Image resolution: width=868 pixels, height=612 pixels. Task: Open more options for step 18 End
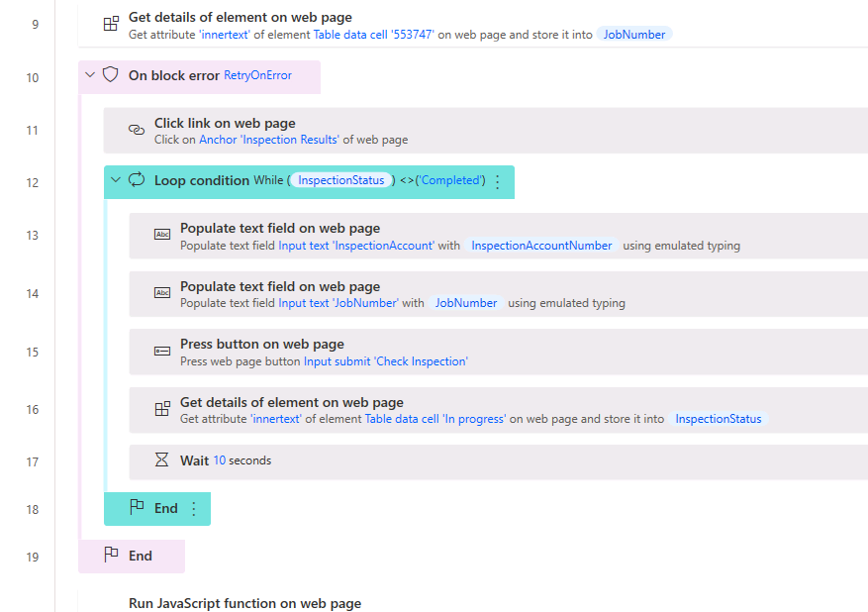pyautogui.click(x=193, y=509)
